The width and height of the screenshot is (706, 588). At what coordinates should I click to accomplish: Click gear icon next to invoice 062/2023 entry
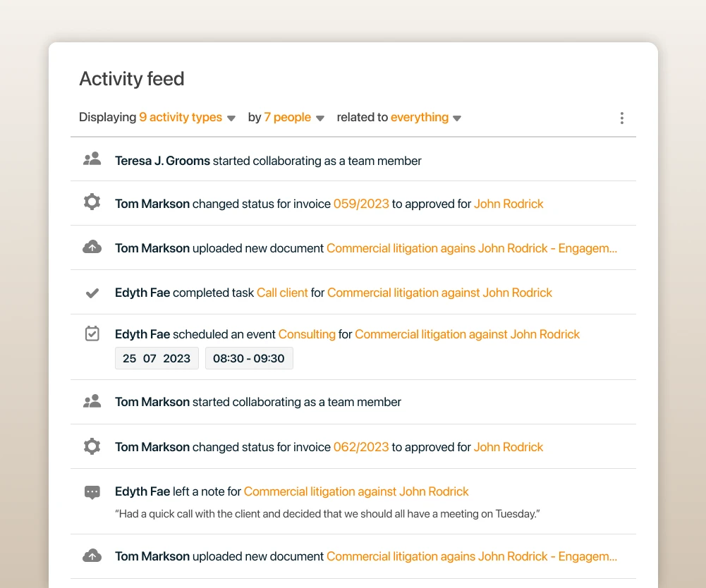pos(92,446)
